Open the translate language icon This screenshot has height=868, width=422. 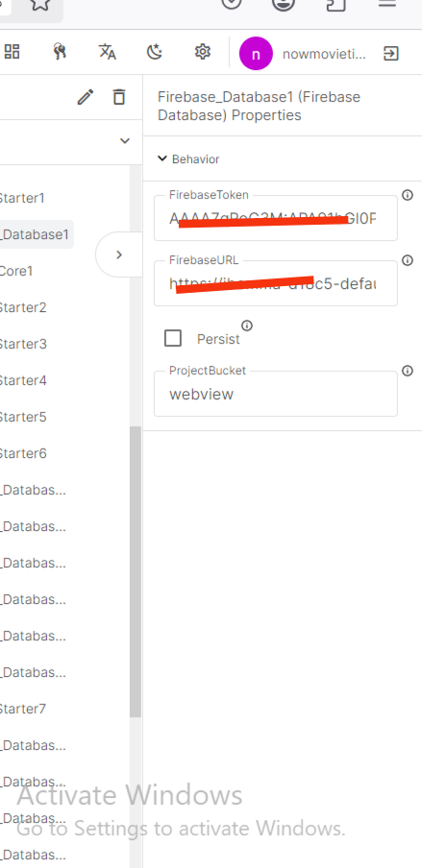tap(108, 52)
